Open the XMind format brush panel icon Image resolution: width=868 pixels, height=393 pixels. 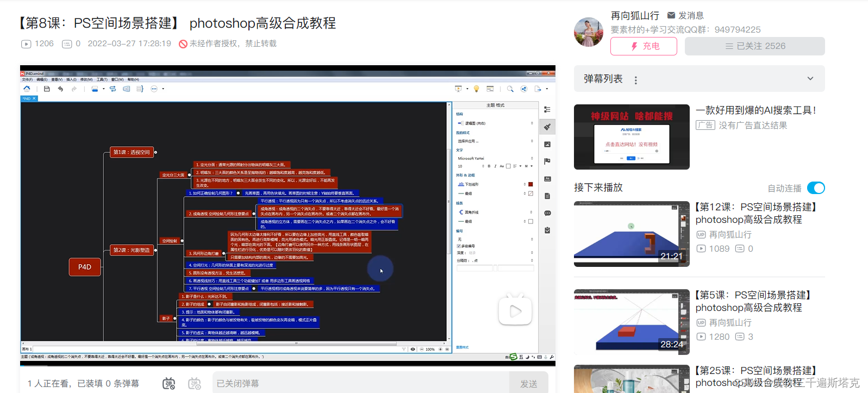coord(547,127)
